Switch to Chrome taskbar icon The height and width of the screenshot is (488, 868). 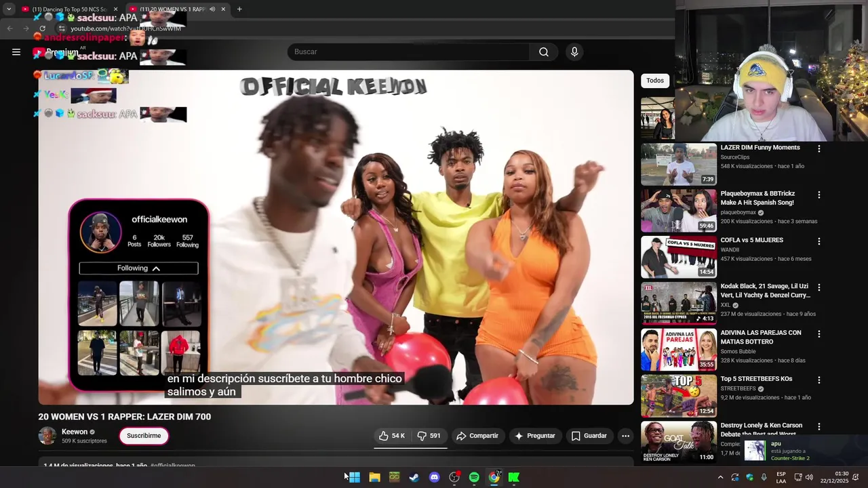pos(494,477)
